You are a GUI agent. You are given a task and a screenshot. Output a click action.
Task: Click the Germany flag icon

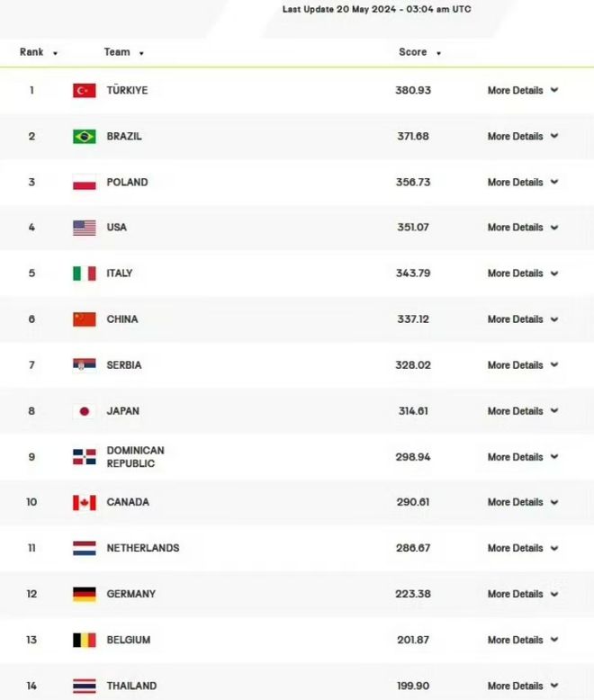(x=85, y=594)
